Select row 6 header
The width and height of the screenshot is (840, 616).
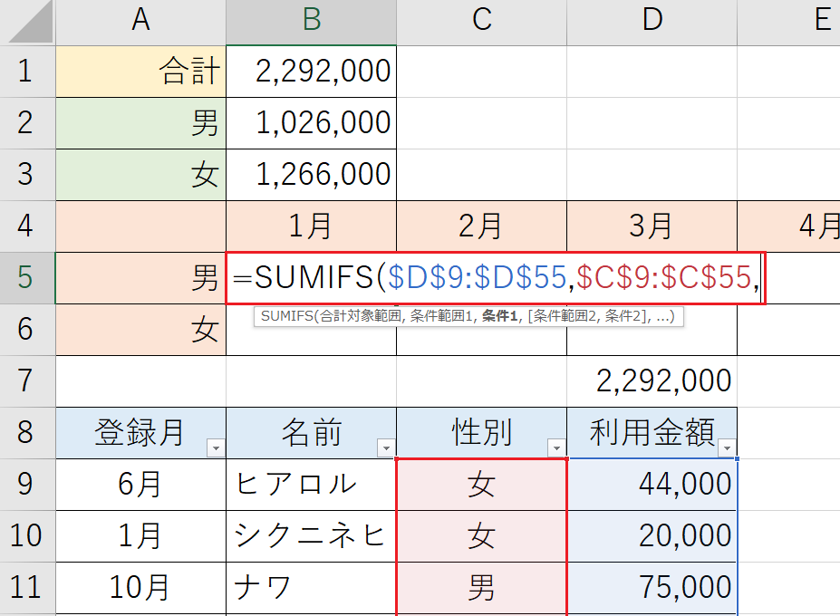click(28, 329)
